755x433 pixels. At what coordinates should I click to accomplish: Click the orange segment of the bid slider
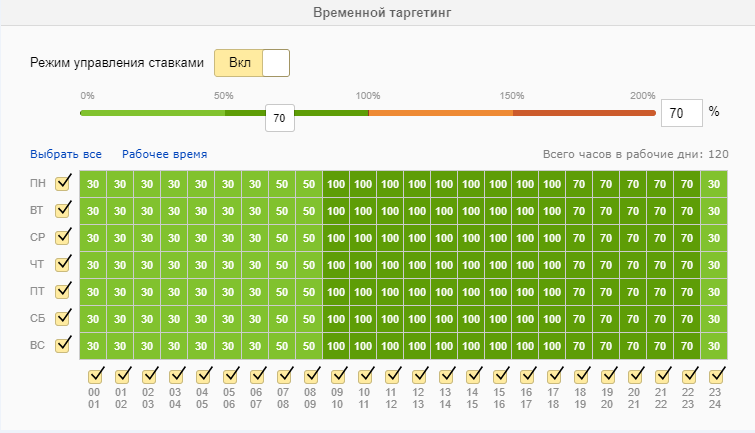pos(441,113)
